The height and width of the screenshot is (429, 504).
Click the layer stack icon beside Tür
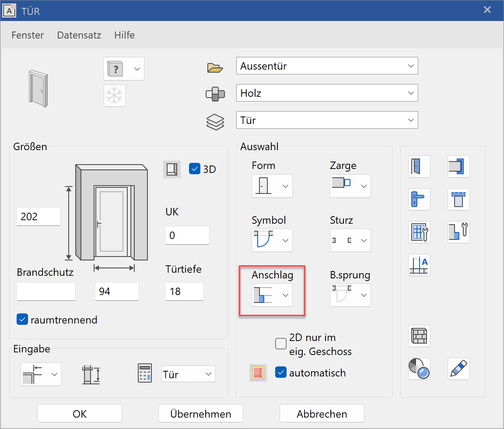(215, 122)
